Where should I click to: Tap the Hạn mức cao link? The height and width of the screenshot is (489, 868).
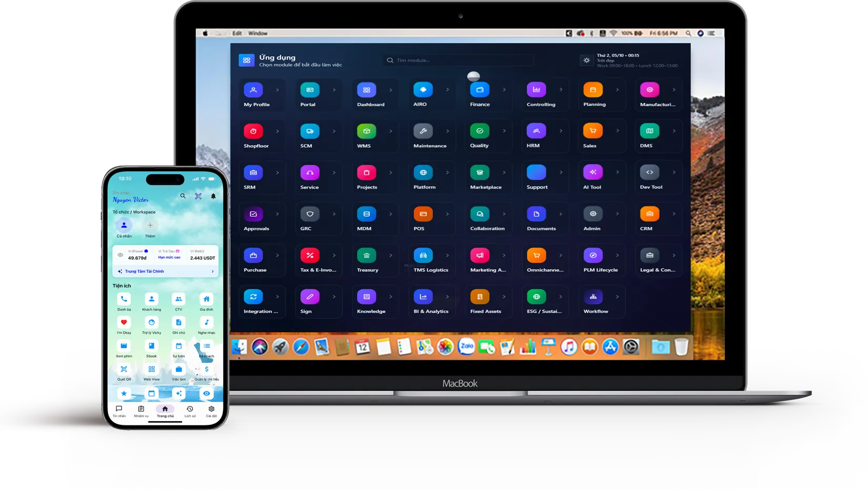coord(169,258)
